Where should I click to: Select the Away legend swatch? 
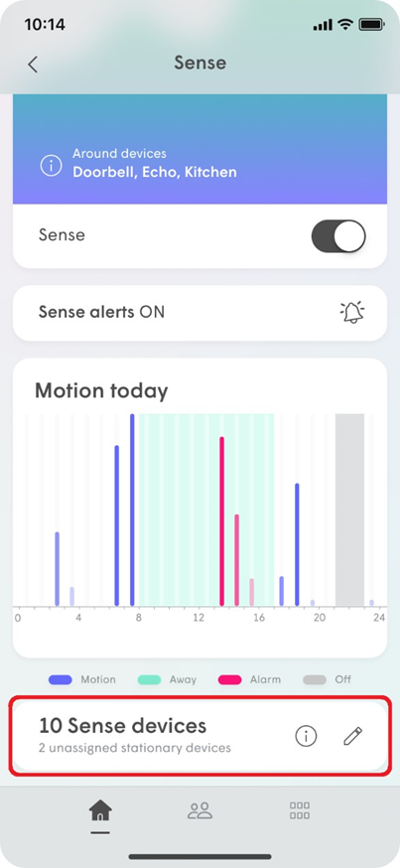149,679
